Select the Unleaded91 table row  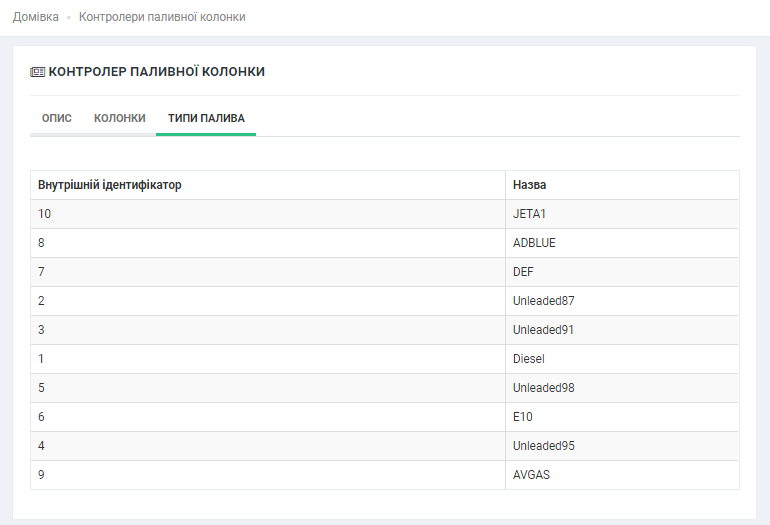point(543,330)
